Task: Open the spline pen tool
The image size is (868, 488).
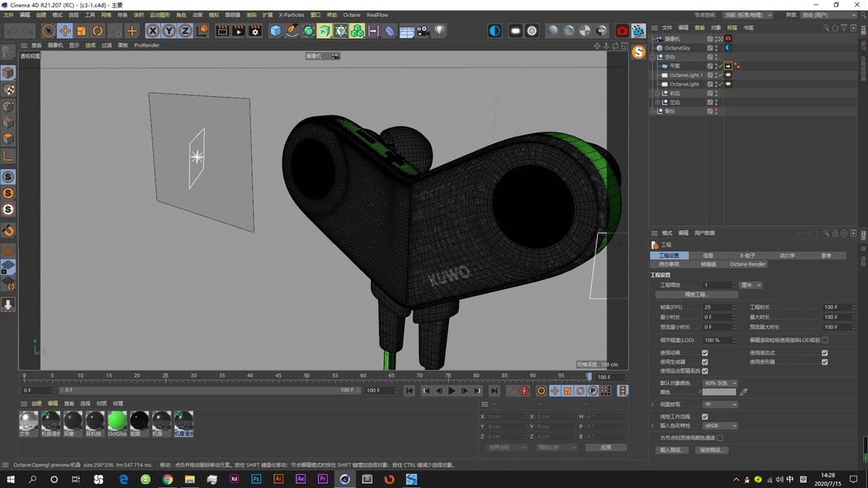Action: 292,31
